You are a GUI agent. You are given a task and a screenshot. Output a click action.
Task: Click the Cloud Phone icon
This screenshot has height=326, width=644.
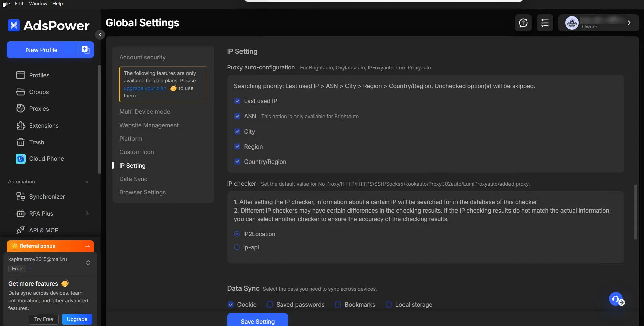point(20,159)
